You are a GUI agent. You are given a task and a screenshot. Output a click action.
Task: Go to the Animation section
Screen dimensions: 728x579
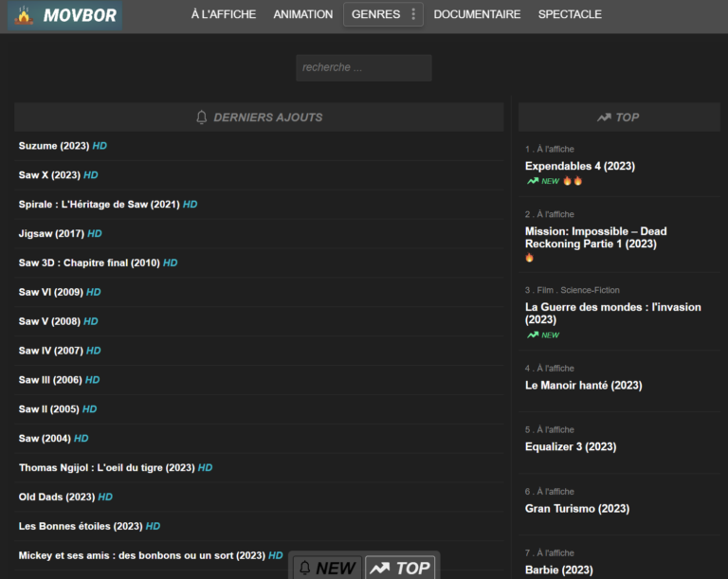click(302, 14)
